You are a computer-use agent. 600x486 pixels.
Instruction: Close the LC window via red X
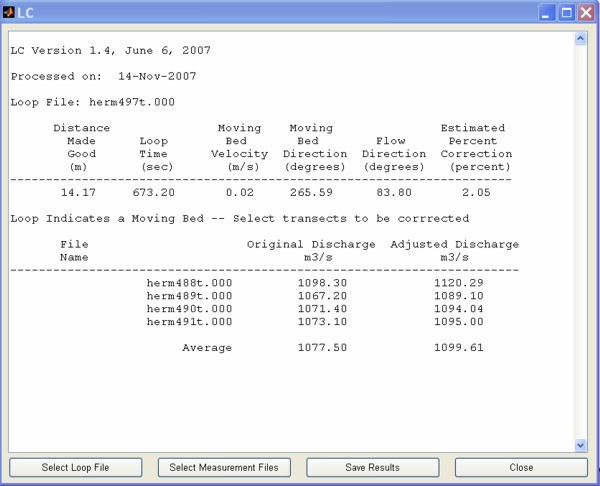586,13
